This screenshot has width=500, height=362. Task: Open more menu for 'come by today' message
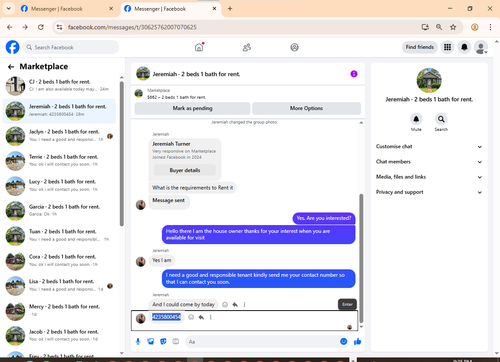(245, 304)
